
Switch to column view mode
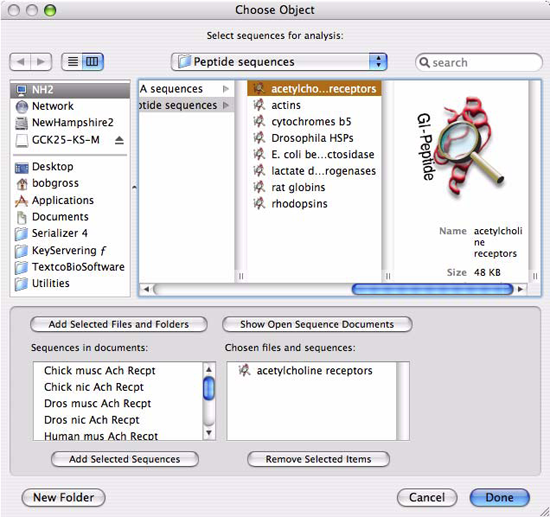[x=92, y=62]
